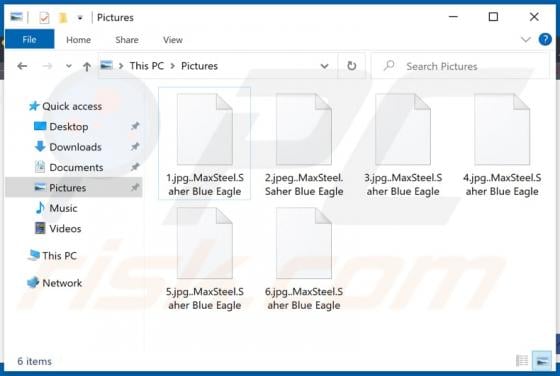The image size is (560, 376).
Task: Select Downloads in Quick access
Action: 75,147
